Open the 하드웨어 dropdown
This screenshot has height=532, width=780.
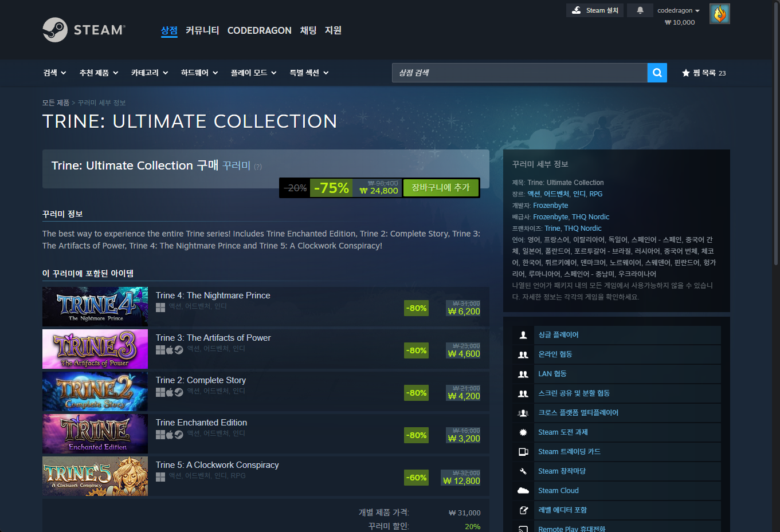199,73
